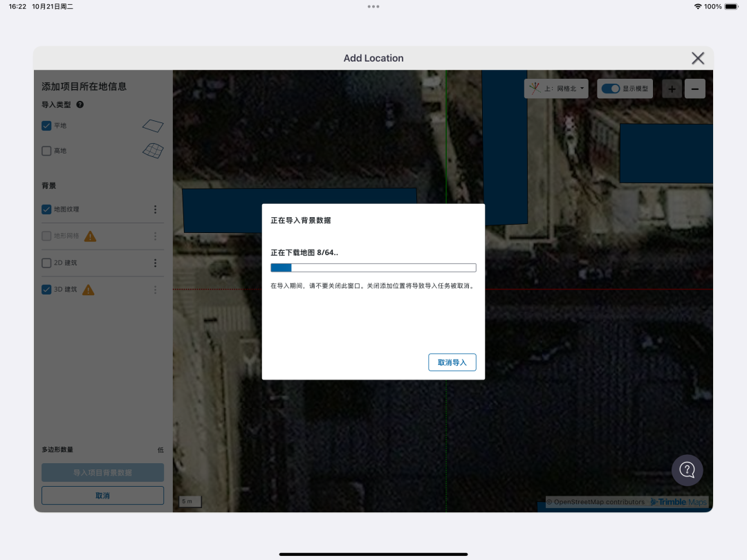Click the map download progress bar
The width and height of the screenshot is (747, 560).
(373, 268)
